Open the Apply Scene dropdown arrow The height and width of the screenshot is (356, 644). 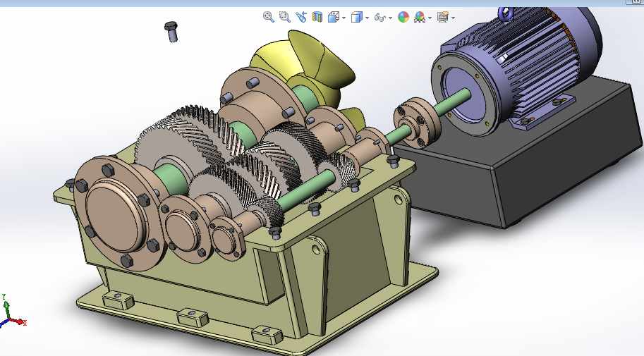(430, 18)
